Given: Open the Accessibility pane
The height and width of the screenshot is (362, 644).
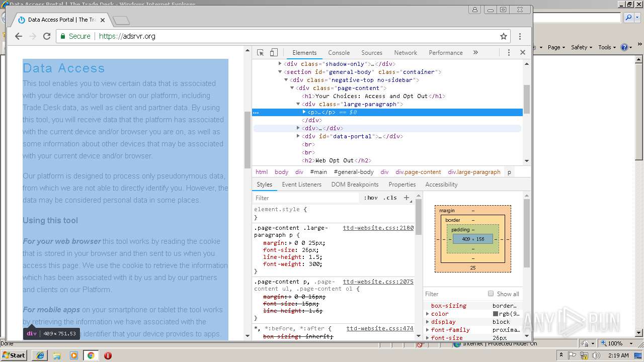Looking at the screenshot, I should pos(441,185).
